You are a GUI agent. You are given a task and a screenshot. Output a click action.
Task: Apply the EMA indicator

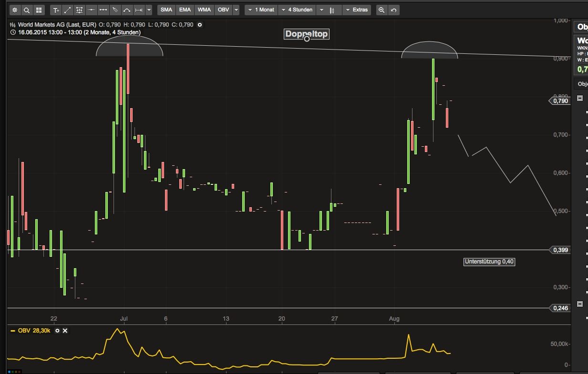pos(185,10)
